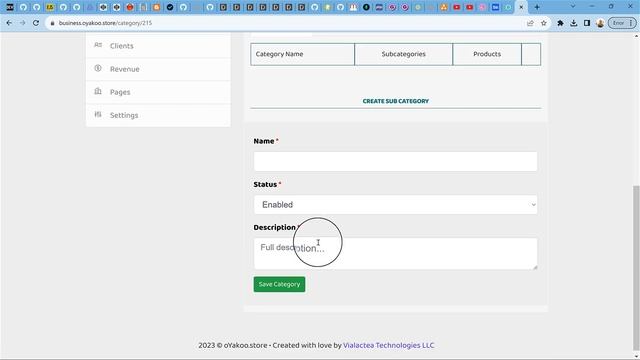
Task: Open Pages in the sidebar
Action: point(158,92)
